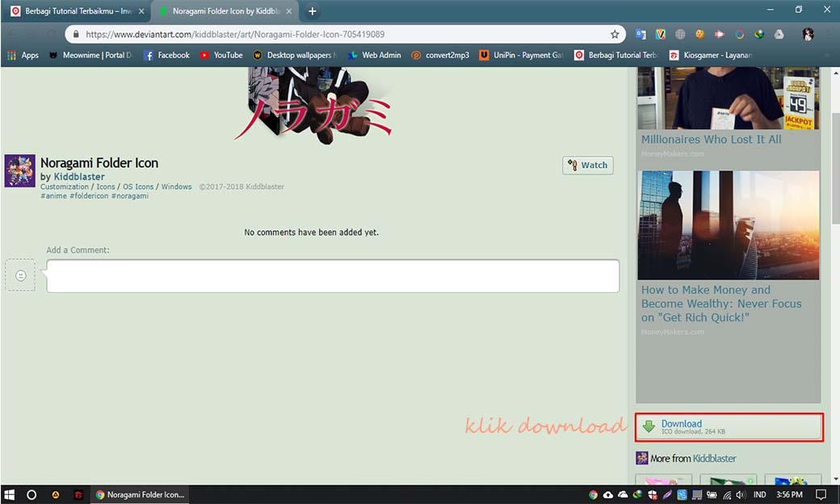Click the #noragami tag
Image resolution: width=840 pixels, height=504 pixels.
pos(130,196)
